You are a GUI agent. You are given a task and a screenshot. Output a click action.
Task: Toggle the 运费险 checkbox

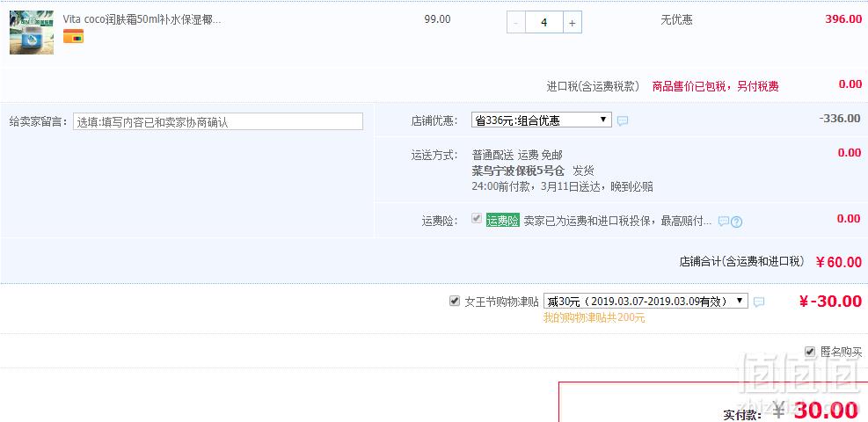coord(476,218)
